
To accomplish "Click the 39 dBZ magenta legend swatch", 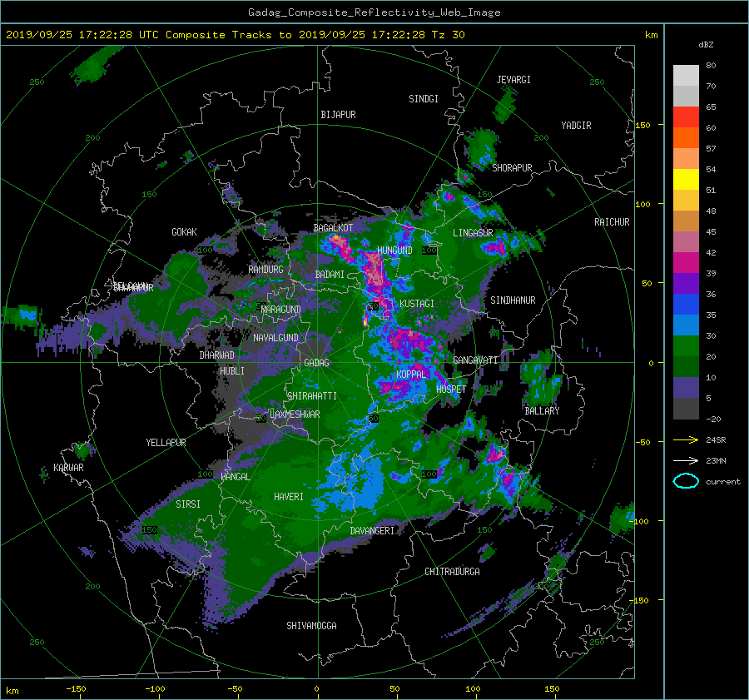I will pos(686,263).
